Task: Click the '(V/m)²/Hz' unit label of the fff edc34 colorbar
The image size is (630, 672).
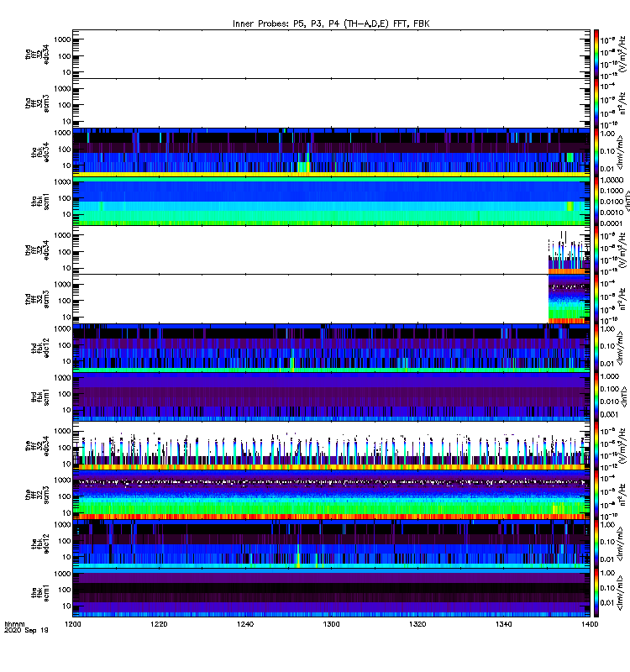Action: click(622, 446)
